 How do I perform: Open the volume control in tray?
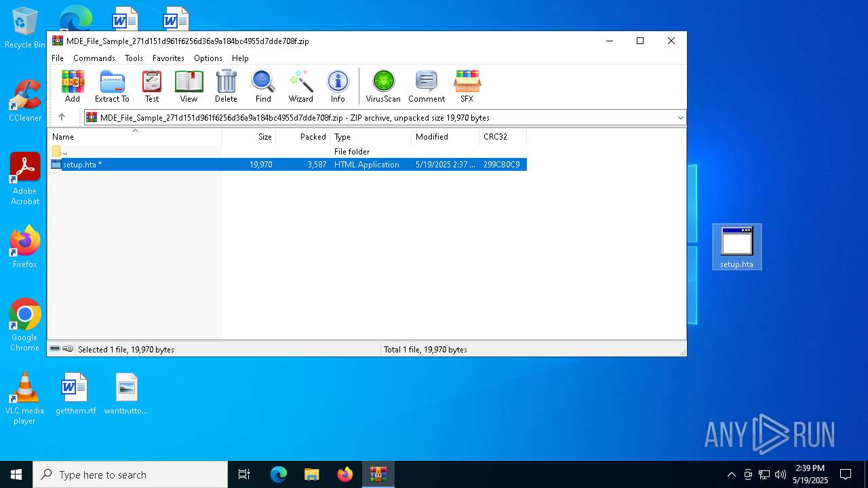[781, 474]
